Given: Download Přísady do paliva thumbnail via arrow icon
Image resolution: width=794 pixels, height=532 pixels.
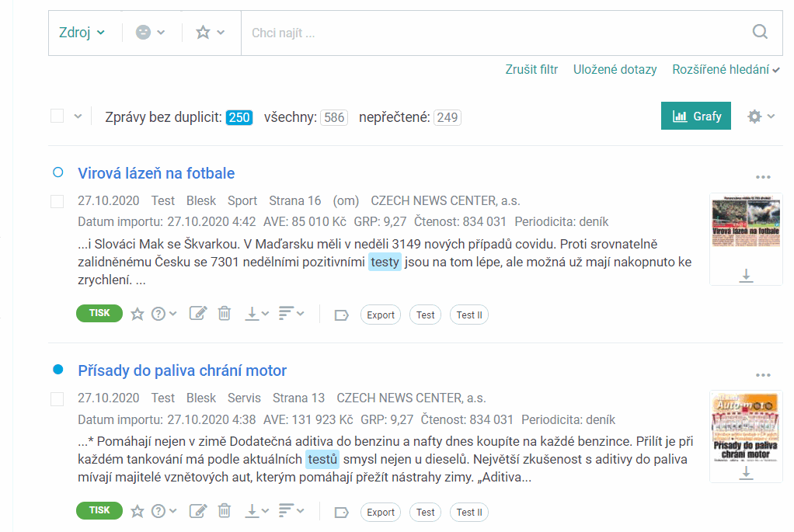Looking at the screenshot, I should pos(746,472).
